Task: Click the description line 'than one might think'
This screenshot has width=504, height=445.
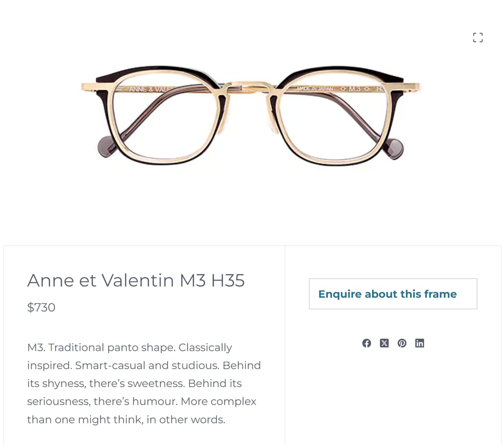Action: pyautogui.click(x=126, y=420)
